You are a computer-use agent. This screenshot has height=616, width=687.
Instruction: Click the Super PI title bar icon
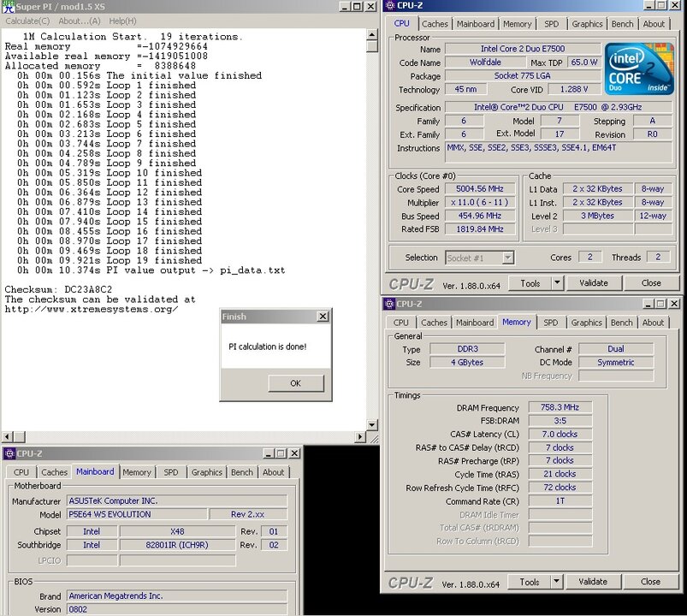pos(8,6)
